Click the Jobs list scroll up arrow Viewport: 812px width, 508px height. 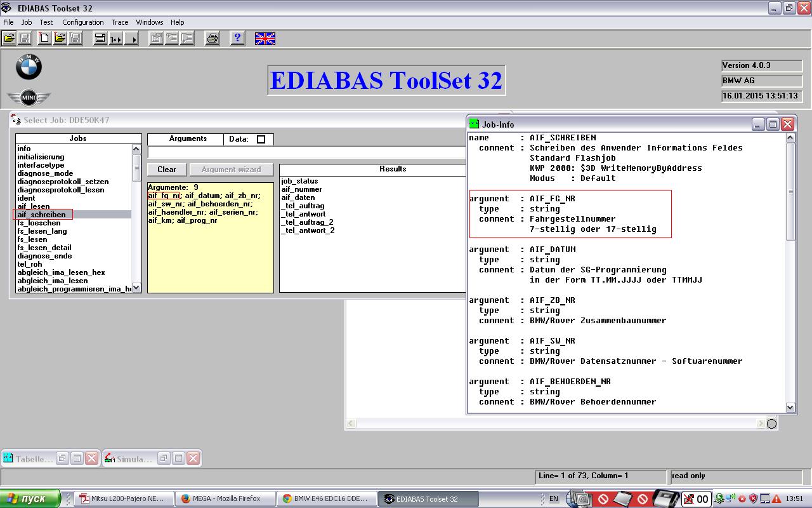coord(136,149)
